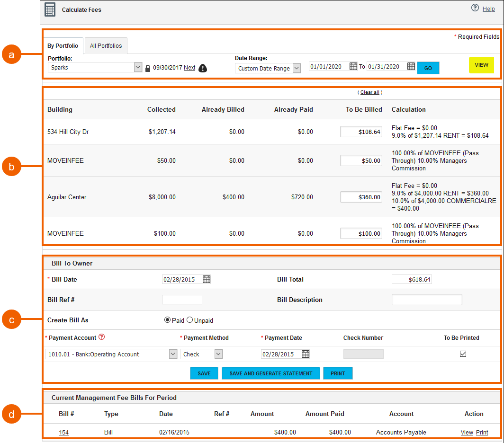
Task: Click the Clear all link
Action: [369, 92]
